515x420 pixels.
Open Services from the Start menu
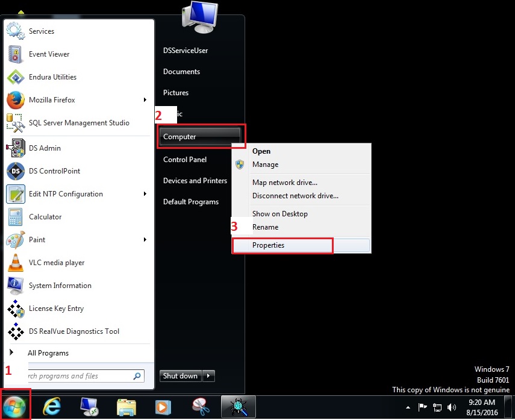click(x=42, y=31)
